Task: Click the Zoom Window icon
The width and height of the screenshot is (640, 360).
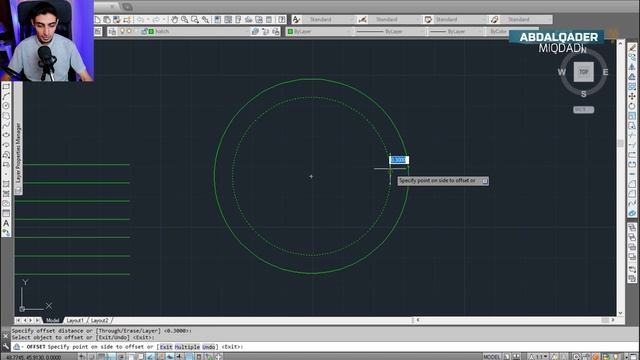Action: tap(195, 20)
